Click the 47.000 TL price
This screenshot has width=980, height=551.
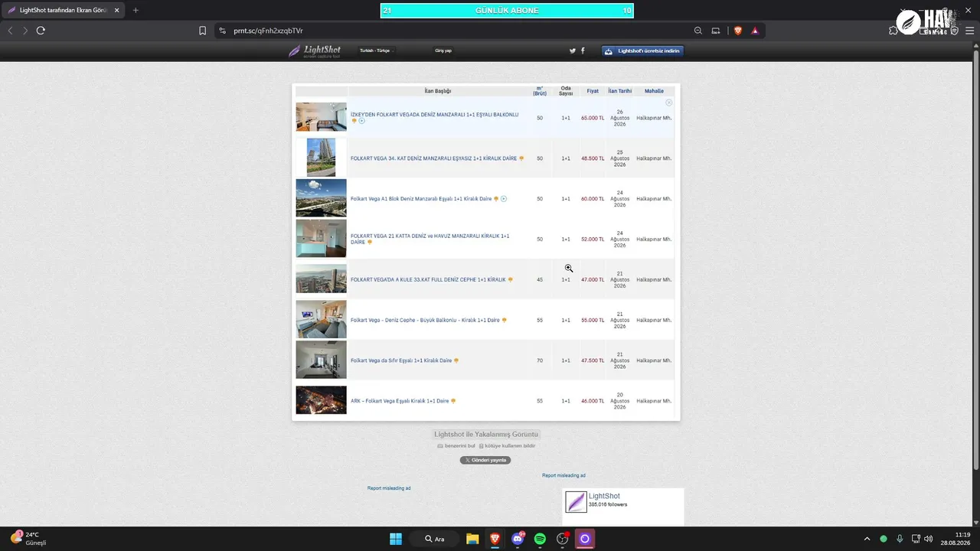click(593, 280)
